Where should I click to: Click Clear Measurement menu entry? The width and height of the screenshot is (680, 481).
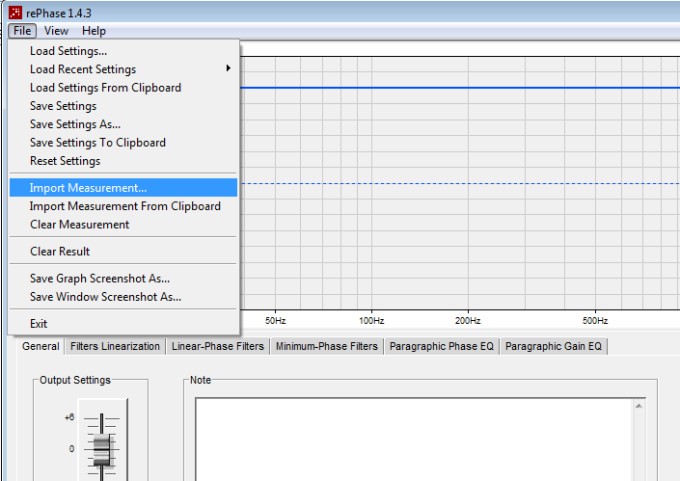[79, 225]
